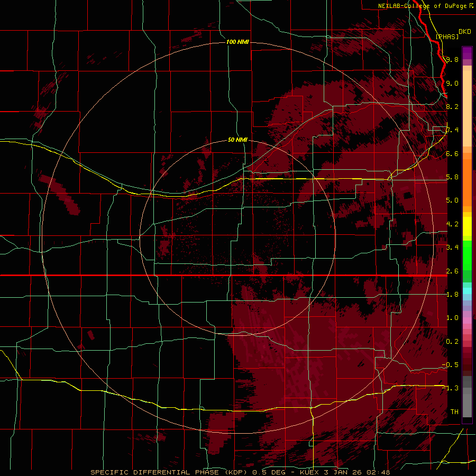Select the cyan color band of the legend

tap(467, 291)
